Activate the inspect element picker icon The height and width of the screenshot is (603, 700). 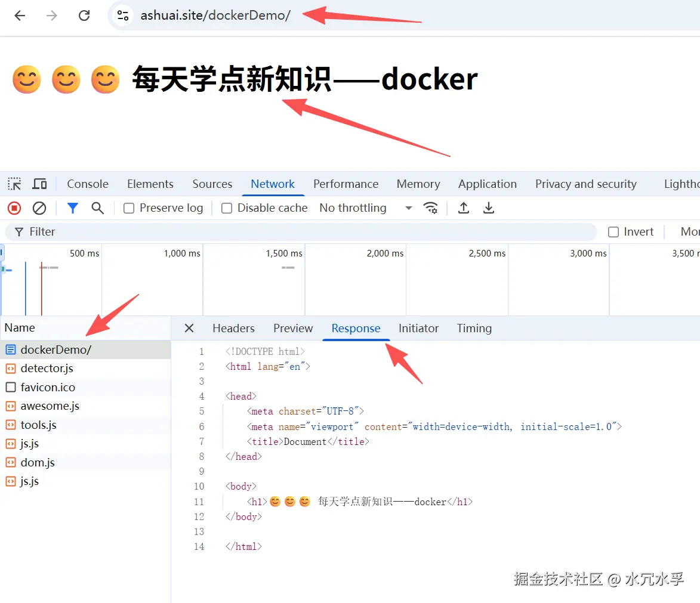click(14, 184)
